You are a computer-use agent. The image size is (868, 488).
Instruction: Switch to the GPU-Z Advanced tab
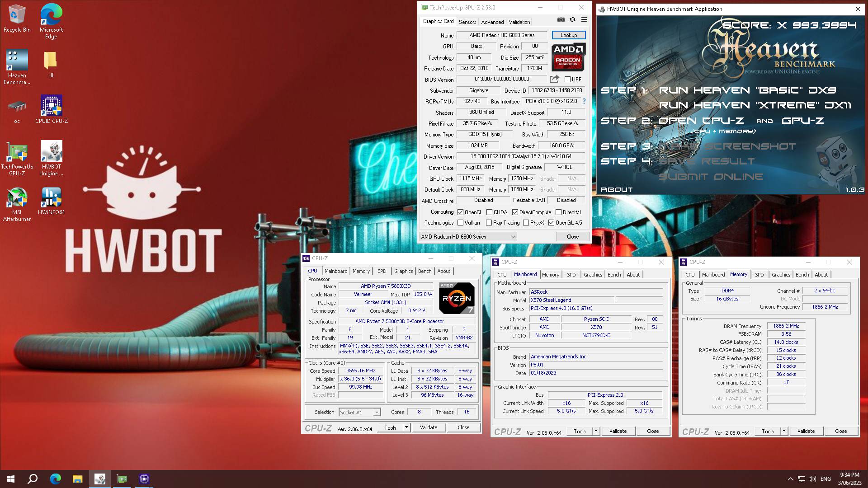pyautogui.click(x=492, y=22)
